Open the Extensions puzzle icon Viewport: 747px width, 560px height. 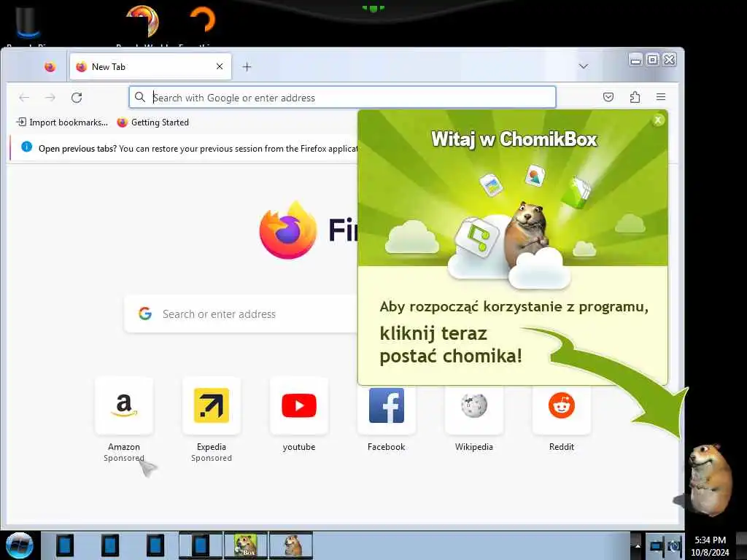tap(635, 97)
